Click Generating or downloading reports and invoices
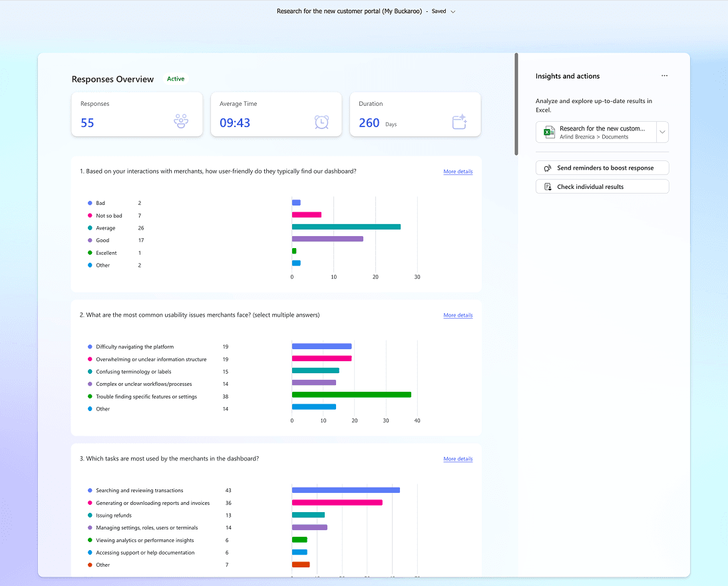Screen dimensions: 728x586 [153, 503]
